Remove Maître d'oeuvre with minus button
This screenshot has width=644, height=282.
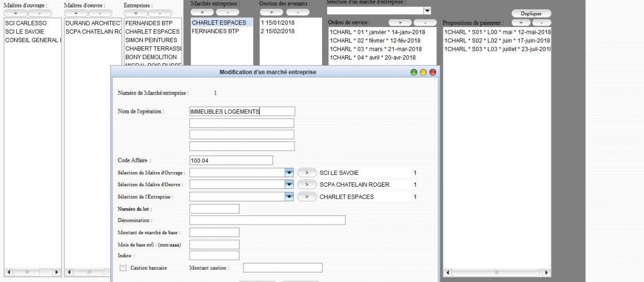click(100, 13)
